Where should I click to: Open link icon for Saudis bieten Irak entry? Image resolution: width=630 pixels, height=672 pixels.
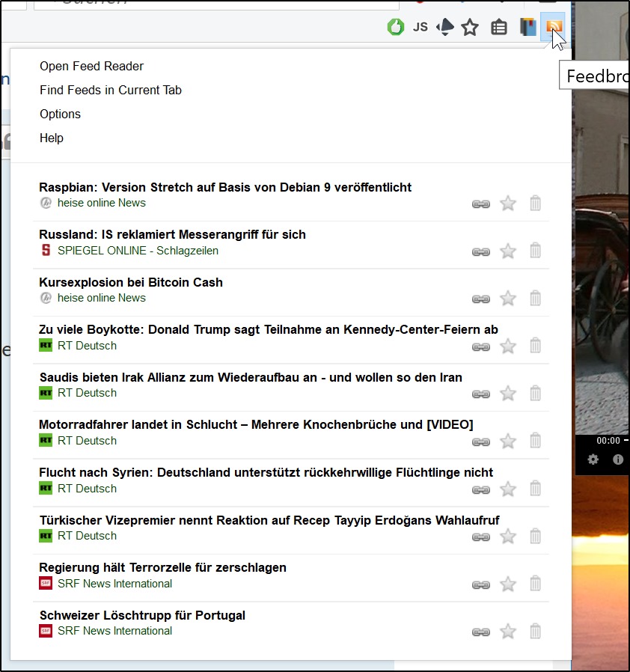tap(481, 394)
